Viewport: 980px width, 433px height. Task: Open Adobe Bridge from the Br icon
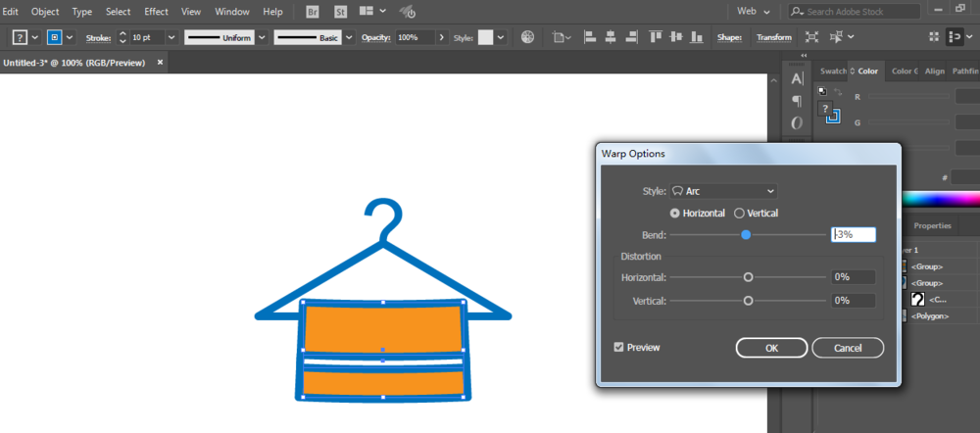point(313,12)
